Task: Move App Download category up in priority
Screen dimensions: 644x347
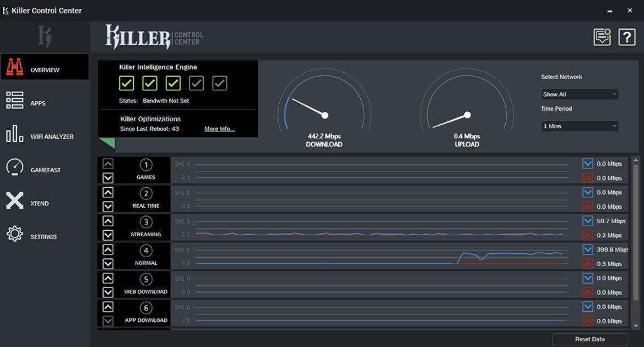Action: [x=108, y=307]
